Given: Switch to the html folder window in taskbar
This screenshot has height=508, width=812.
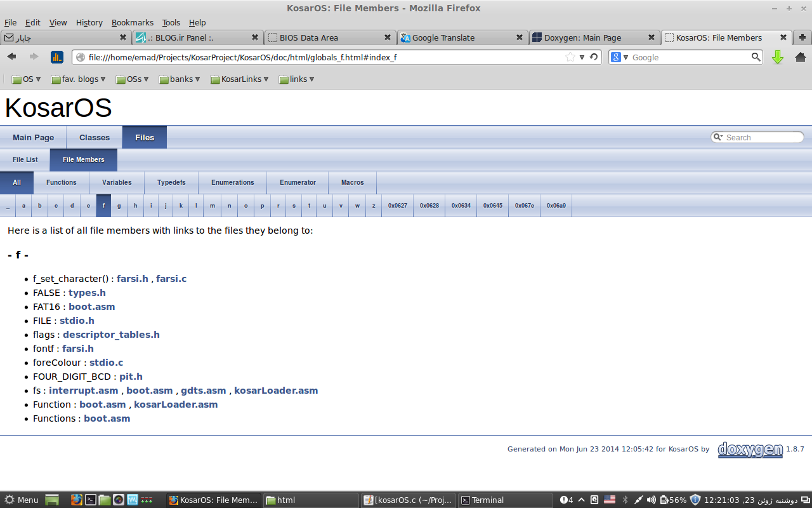Looking at the screenshot, I should point(311,500).
